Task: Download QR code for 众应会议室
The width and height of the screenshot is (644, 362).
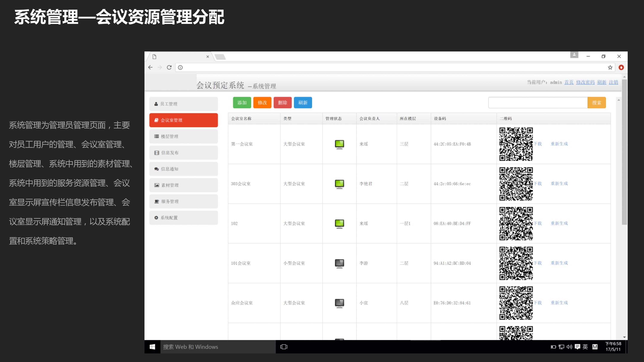Action: click(x=538, y=303)
